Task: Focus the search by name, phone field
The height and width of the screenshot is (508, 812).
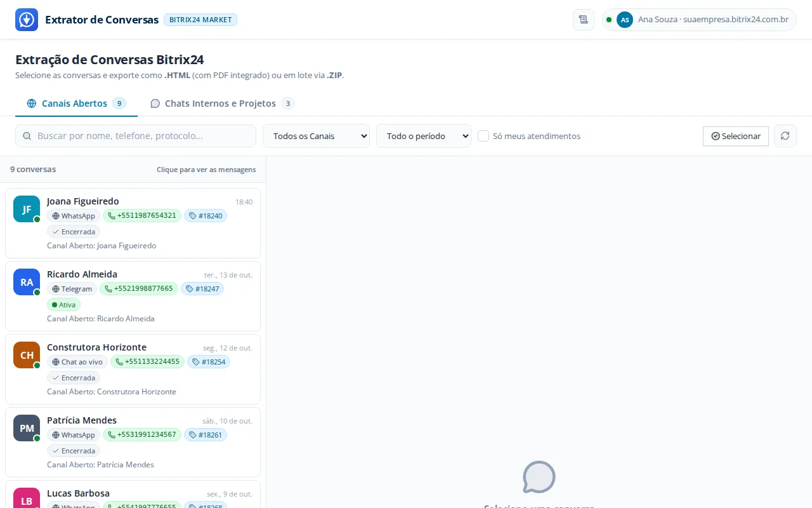Action: [136, 136]
